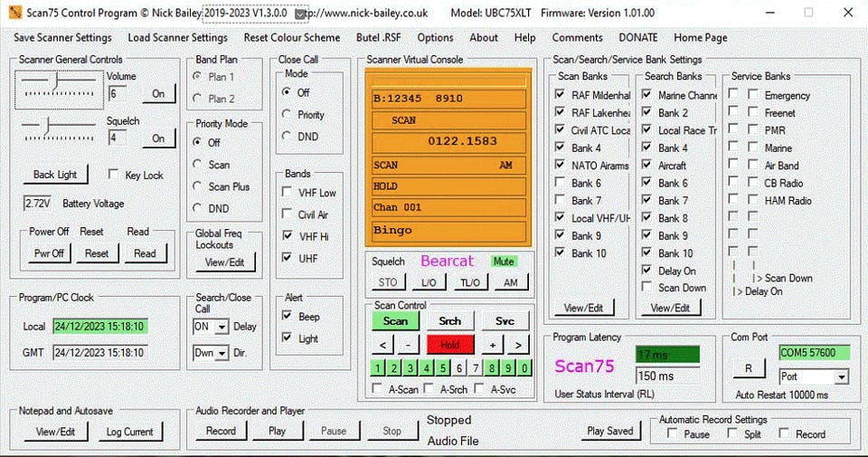This screenshot has width=868, height=457.
Task: Click the Play Saved button
Action: point(610,431)
